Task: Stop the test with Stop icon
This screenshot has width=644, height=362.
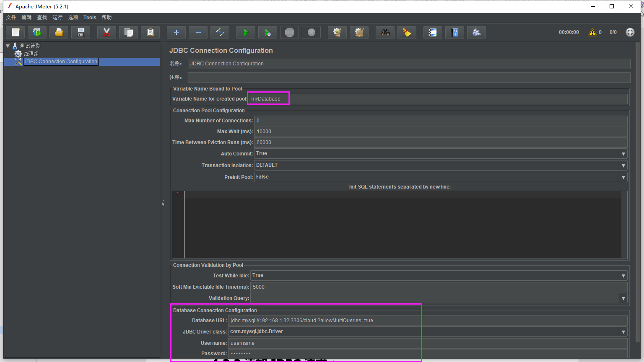Action: (290, 32)
